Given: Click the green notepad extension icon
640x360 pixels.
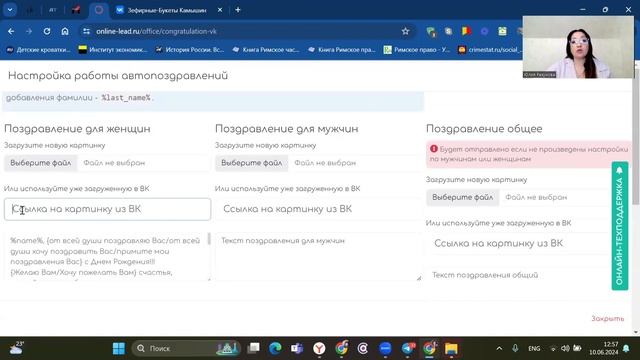Looking at the screenshot, I should (x=502, y=31).
